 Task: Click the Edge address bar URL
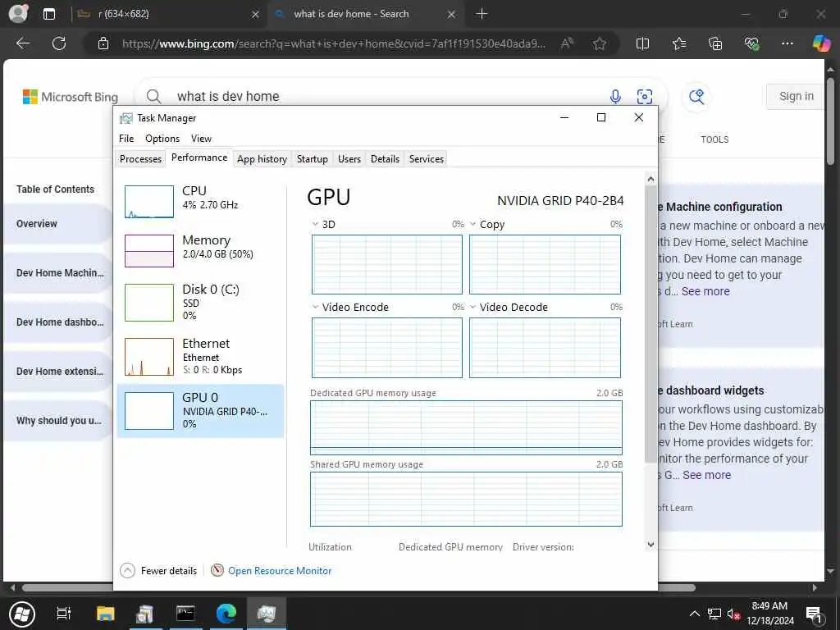click(x=333, y=43)
